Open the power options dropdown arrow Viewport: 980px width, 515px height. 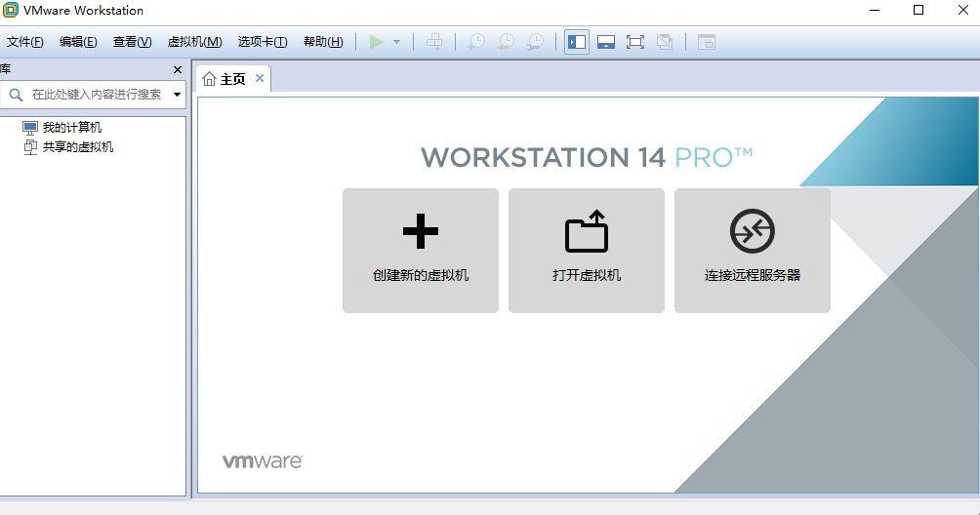(x=397, y=43)
